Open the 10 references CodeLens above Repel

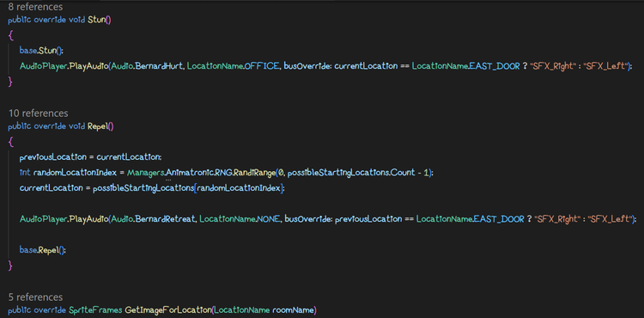38,113
